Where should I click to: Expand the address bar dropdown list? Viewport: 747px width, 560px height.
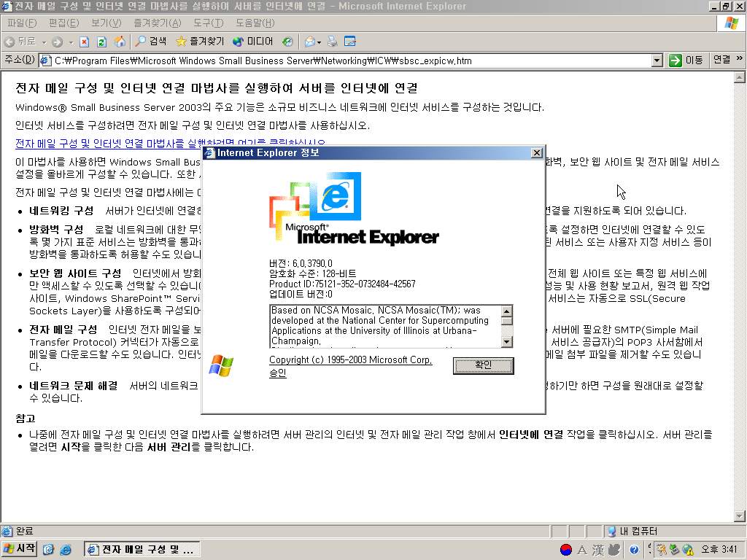tap(657, 61)
